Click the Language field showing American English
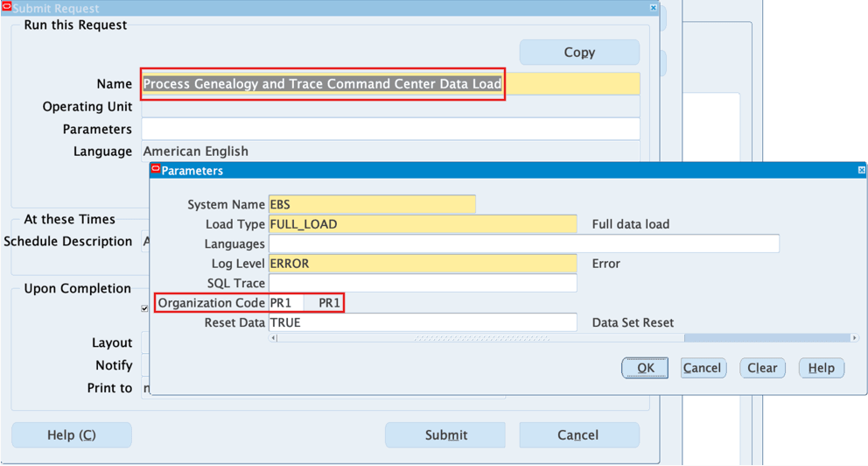Screen dimensions: 868x466 tap(390, 152)
